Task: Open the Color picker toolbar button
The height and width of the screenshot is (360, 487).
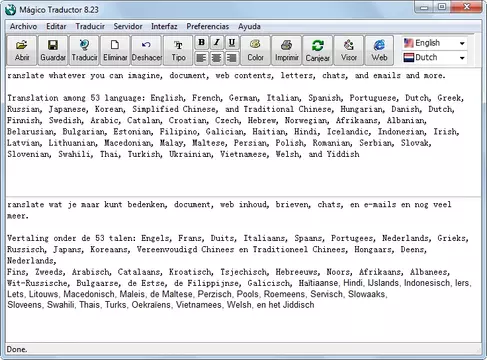Action: click(x=255, y=50)
